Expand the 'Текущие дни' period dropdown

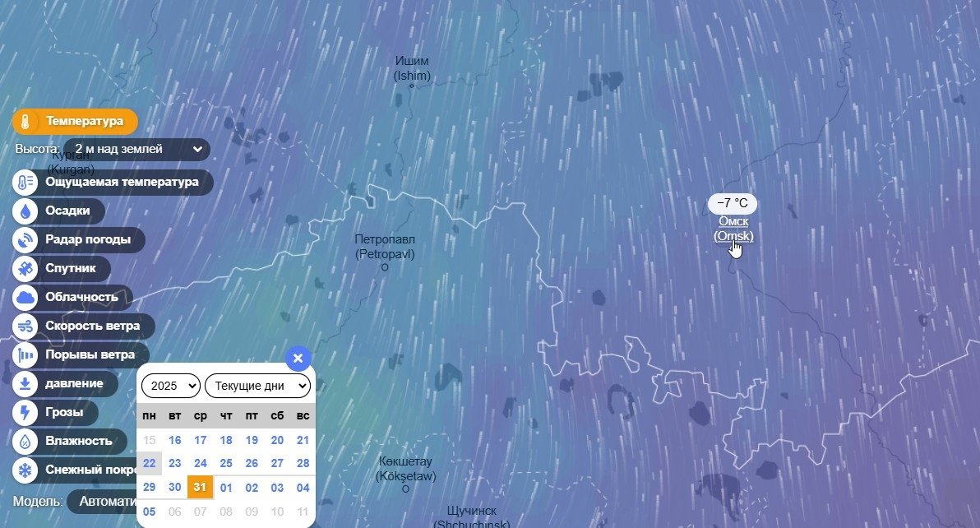(x=257, y=386)
